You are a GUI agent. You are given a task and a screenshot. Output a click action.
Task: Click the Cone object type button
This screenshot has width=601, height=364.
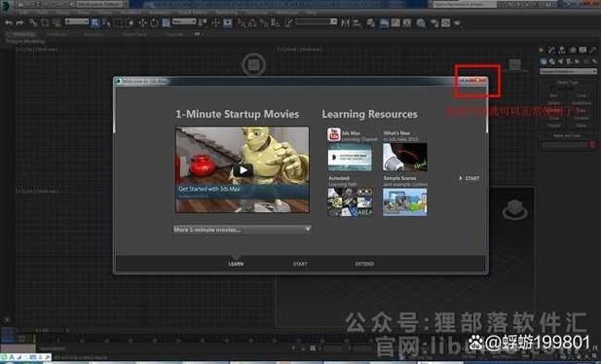tap(582, 95)
